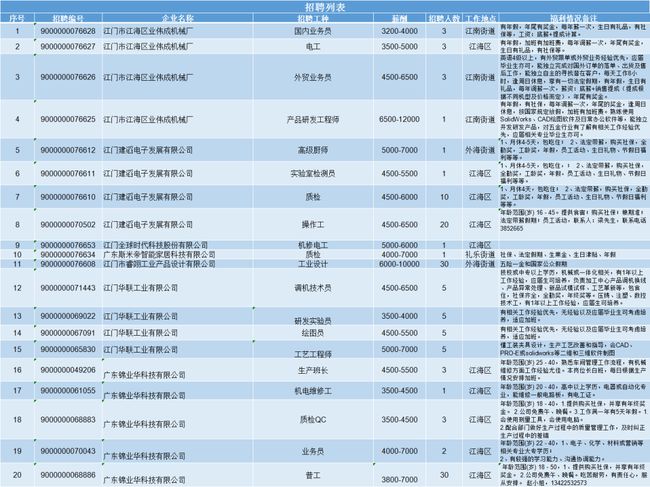The width and height of the screenshot is (650, 487).
Task: Click recruitment ID 9000000076628
Action: (68, 31)
